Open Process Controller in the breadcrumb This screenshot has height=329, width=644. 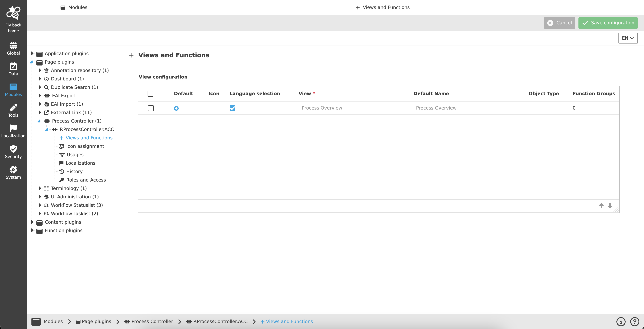(x=152, y=322)
